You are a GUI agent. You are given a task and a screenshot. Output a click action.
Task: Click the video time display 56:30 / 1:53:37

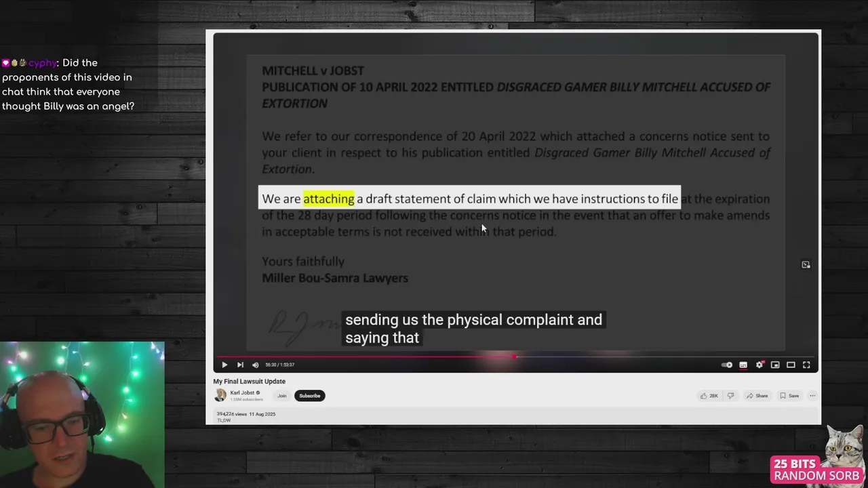click(x=279, y=365)
